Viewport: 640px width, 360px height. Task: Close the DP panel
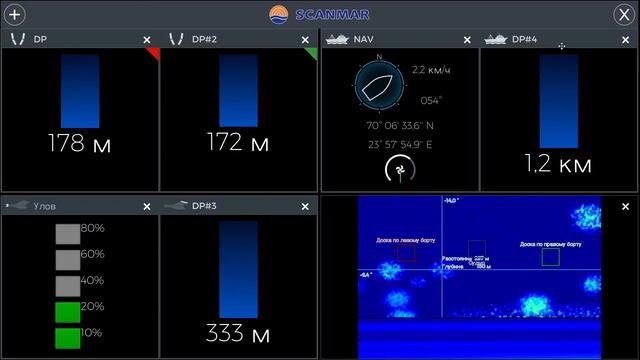(147, 40)
